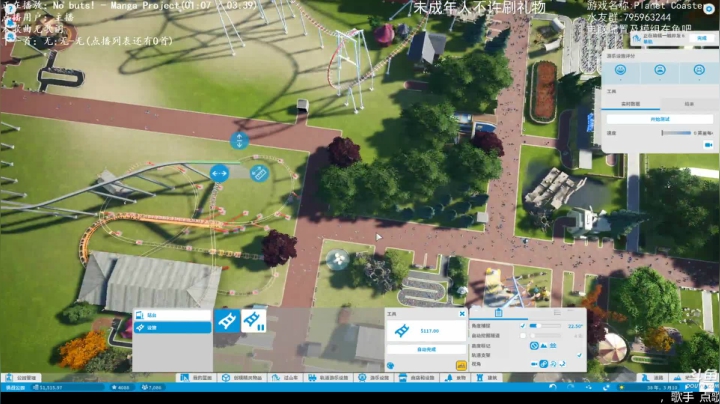This screenshot has width=720, height=404.
Task: Open the tracked rides menu in bottom toolbar
Action: (x=328, y=378)
